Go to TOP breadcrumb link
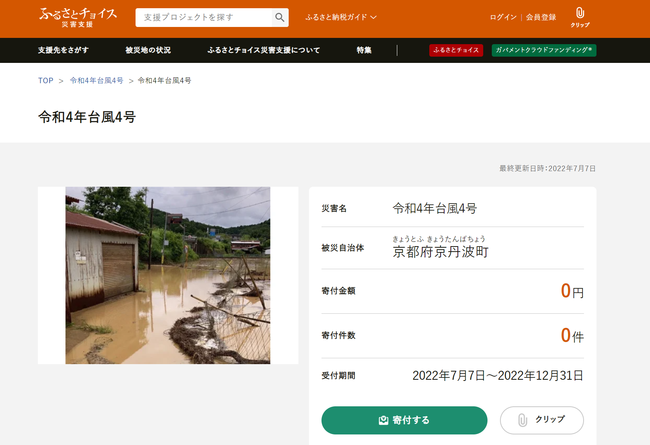Screen dimensions: 650x445 tap(46, 80)
